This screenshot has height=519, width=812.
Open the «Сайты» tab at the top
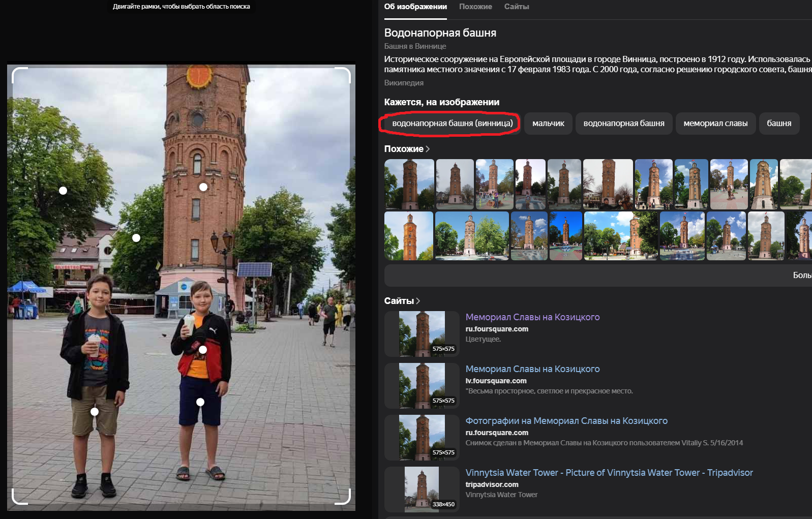[x=517, y=7]
